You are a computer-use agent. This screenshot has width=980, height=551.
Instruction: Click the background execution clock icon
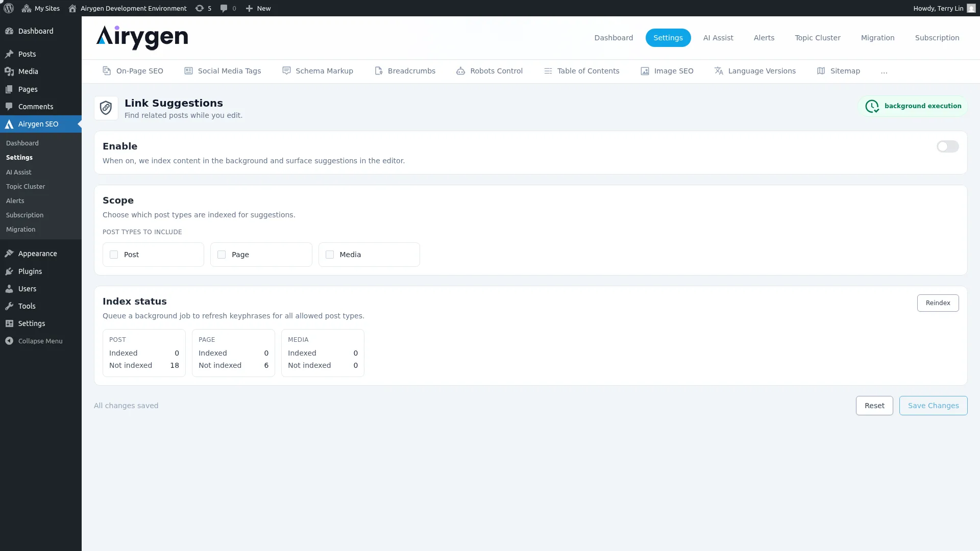coord(872,106)
